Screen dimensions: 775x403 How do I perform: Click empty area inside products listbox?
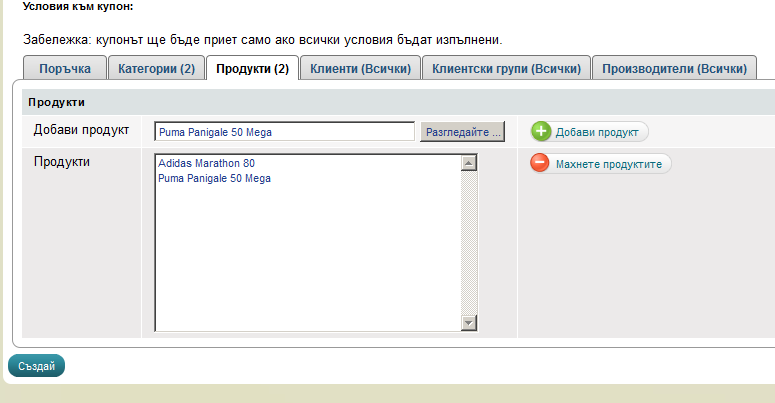[300, 260]
